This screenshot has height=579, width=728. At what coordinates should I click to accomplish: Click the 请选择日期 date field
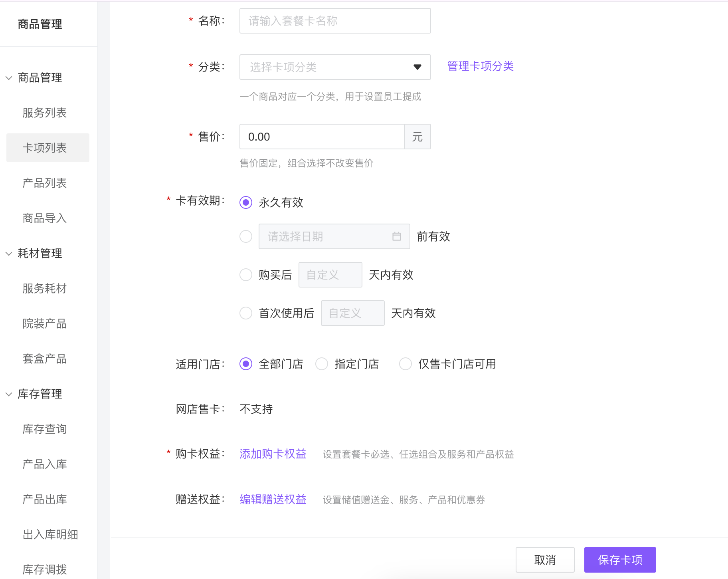(x=334, y=236)
